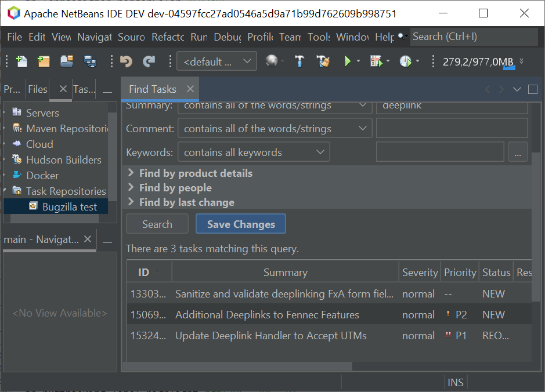Image resolution: width=545 pixels, height=392 pixels.
Task: Open the Run menu
Action: click(x=199, y=37)
